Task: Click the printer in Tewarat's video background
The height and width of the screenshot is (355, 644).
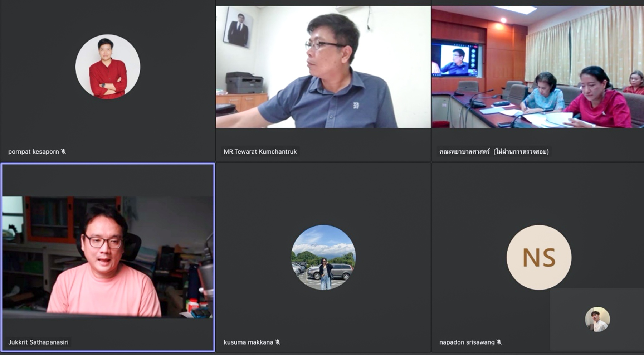Action: [244, 82]
